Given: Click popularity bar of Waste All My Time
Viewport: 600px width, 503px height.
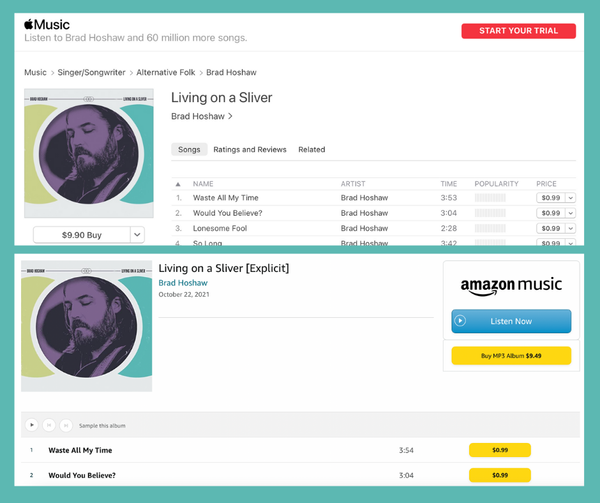Looking at the screenshot, I should pos(490,198).
